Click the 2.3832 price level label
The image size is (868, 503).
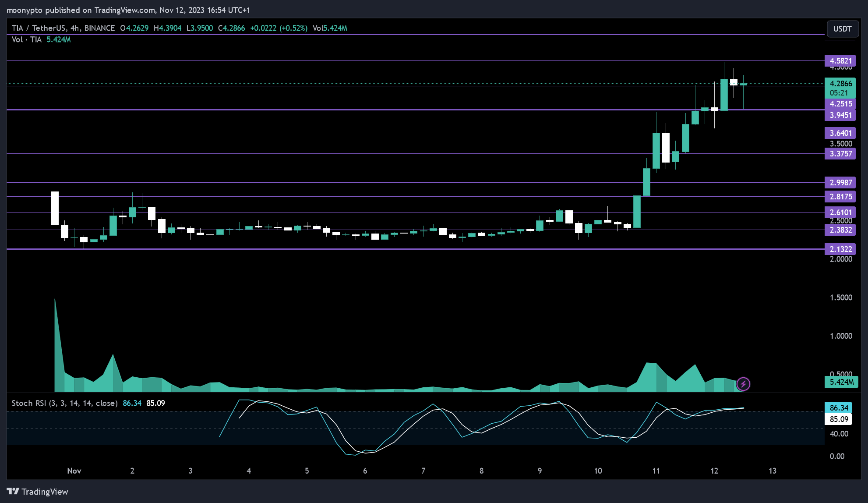pyautogui.click(x=840, y=230)
